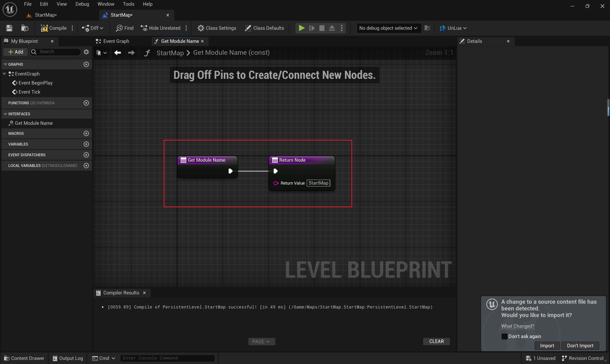Open the debug object selection dropdown
The image size is (610, 364).
pos(388,28)
